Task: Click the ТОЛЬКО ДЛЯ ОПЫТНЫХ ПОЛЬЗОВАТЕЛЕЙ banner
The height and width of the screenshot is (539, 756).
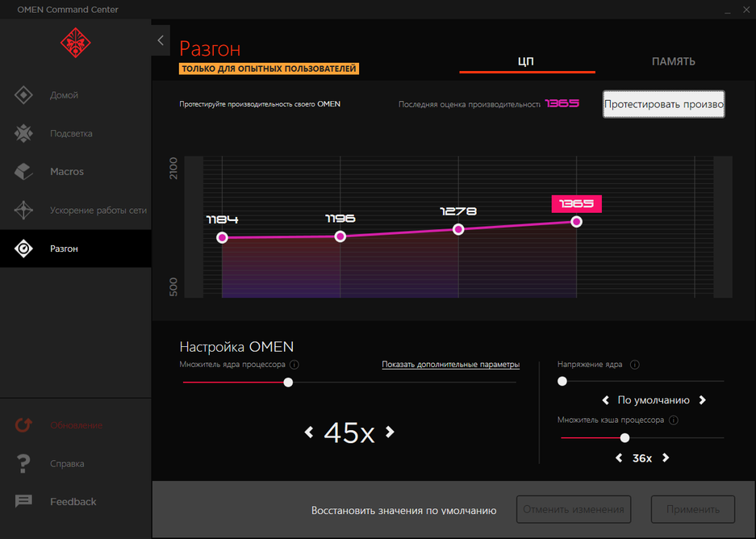Action: (x=269, y=69)
